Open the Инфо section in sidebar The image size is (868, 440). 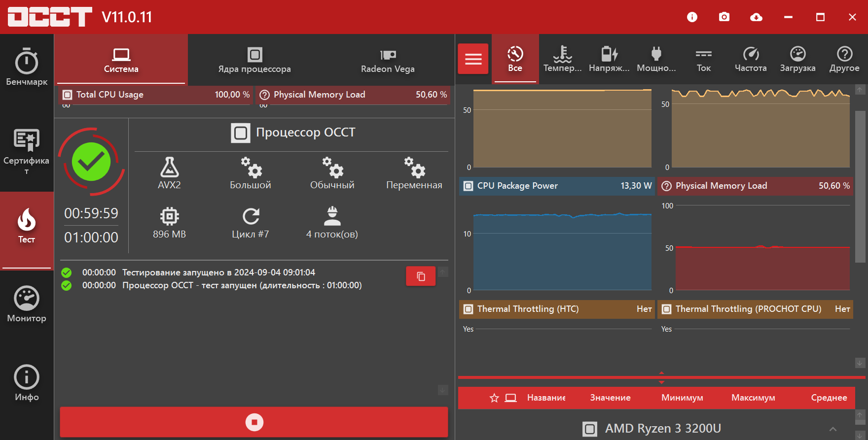27,383
